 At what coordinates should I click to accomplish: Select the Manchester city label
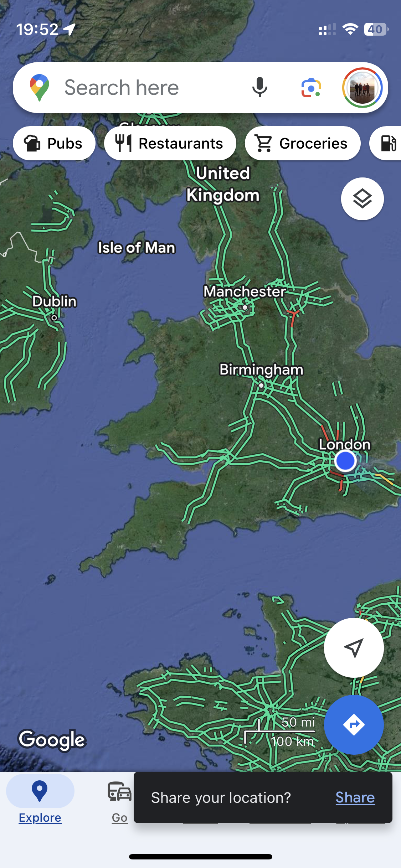coord(245,291)
